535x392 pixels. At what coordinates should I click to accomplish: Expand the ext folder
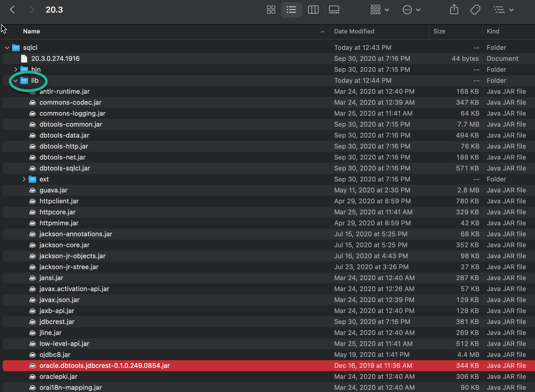(x=24, y=179)
